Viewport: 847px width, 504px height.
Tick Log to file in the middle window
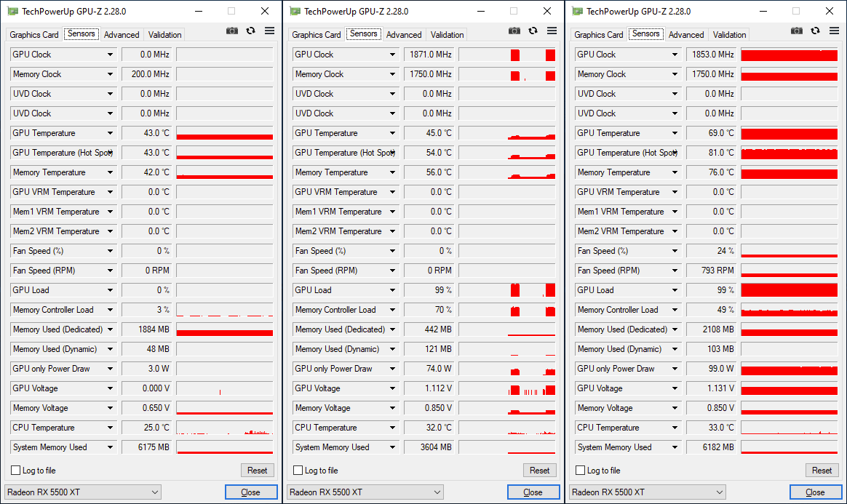tap(298, 471)
